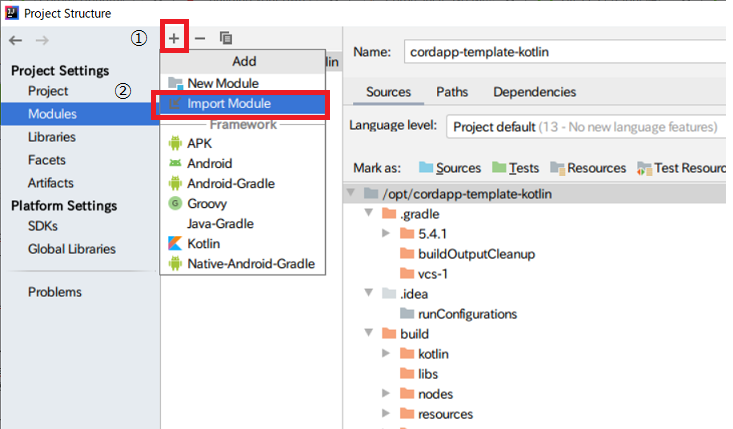This screenshot has width=733, height=429.
Task: Click the blue Sources folder icon
Action: point(426,167)
